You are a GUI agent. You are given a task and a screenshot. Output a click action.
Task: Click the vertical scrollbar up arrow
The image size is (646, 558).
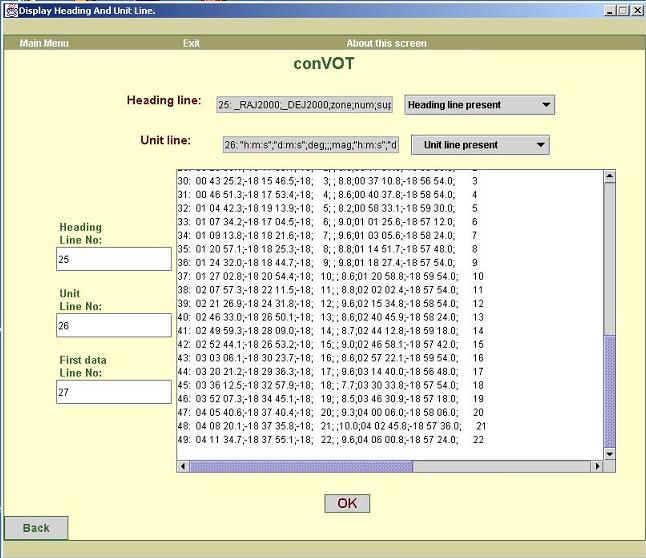610,177
